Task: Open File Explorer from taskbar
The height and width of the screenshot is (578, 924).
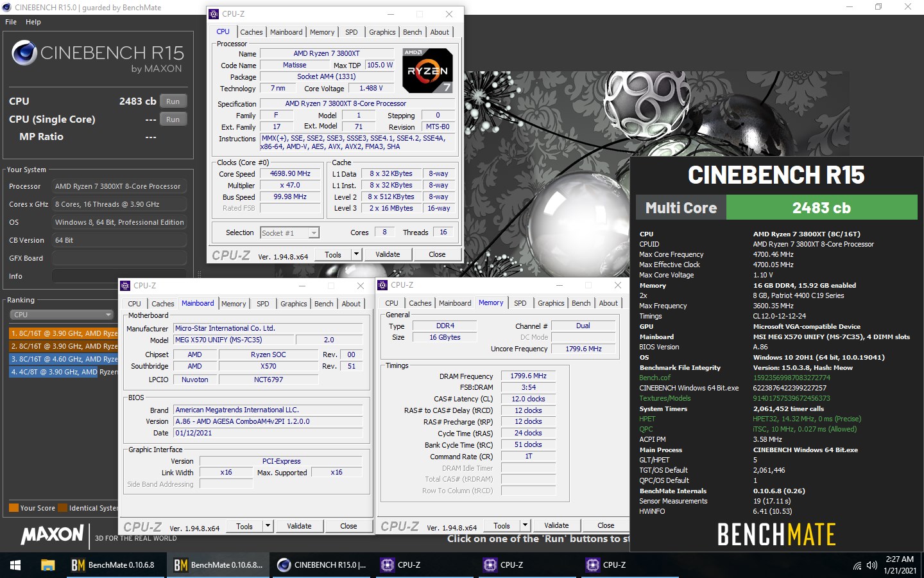Action: tap(47, 565)
